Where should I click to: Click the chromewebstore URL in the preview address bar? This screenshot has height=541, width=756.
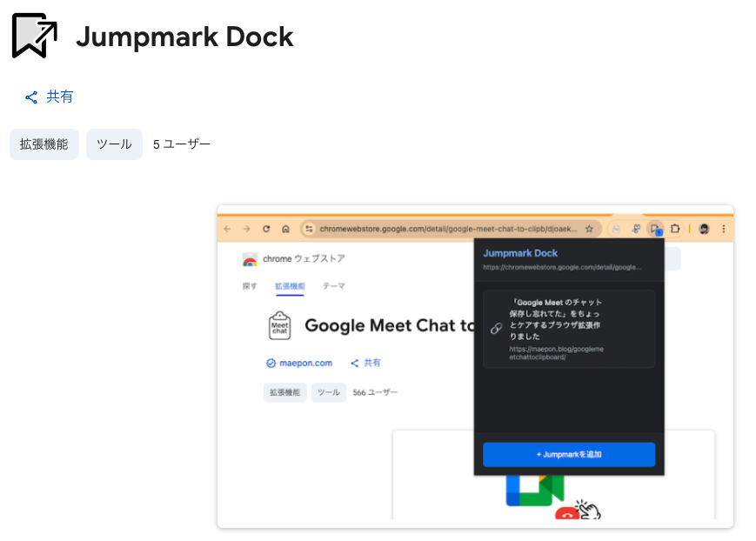tap(448, 229)
